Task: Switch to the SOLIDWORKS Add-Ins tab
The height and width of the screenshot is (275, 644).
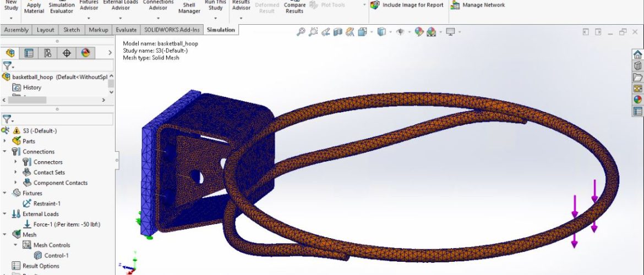Action: (x=172, y=30)
